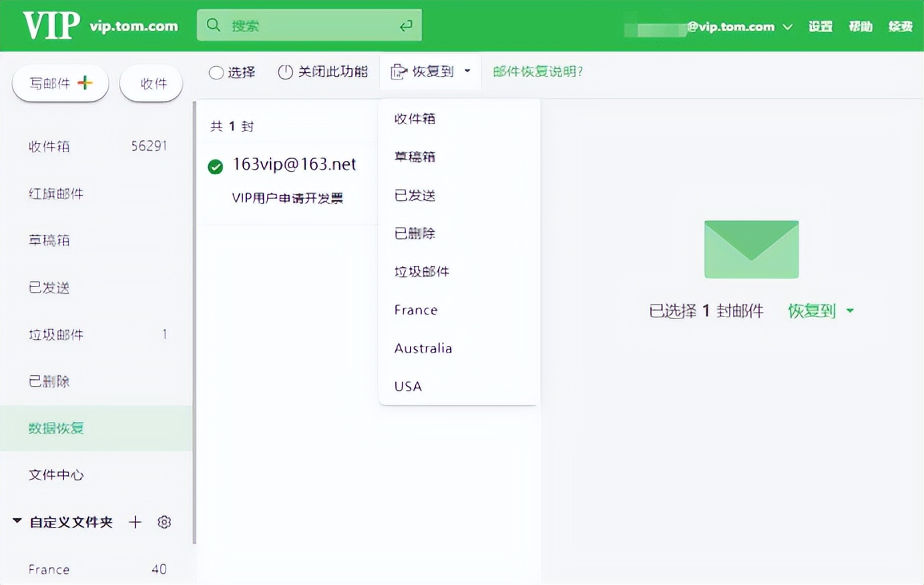Open custom folder settings via gear icon
Viewport: 924px width, 585px height.
[164, 522]
